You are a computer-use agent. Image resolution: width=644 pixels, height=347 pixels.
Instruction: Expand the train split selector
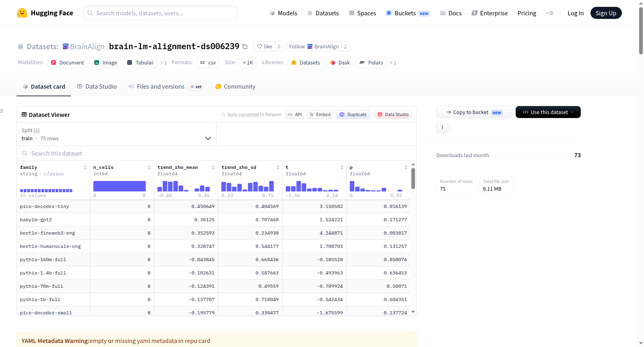pos(116,134)
